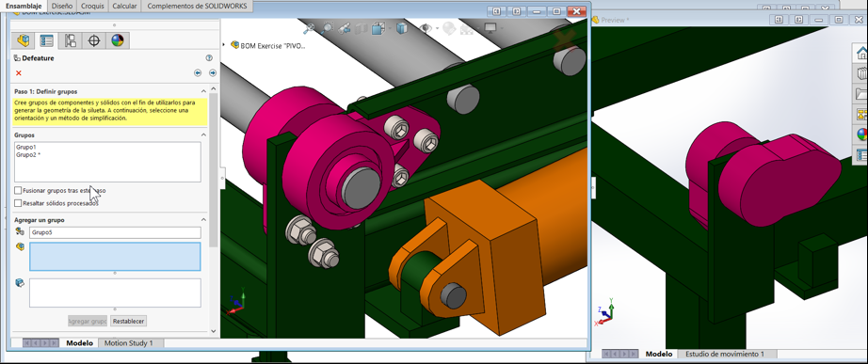Click BOM Exercise "PIVO..." flyout tree item

[x=268, y=45]
